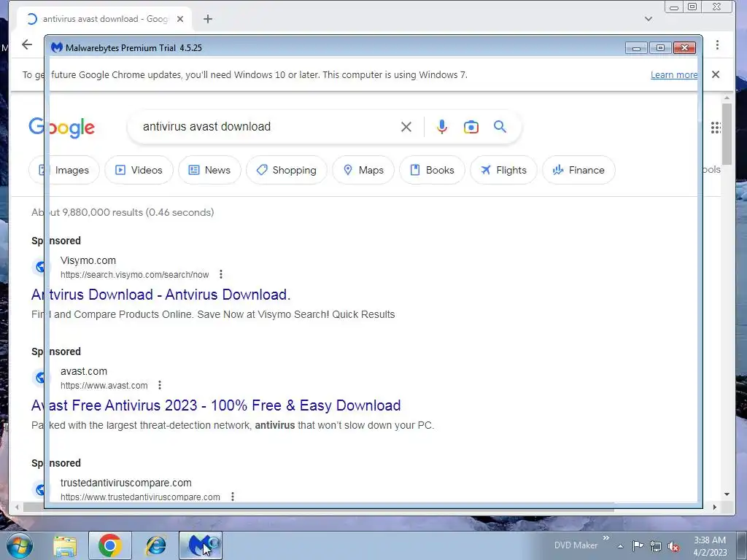Click the trustedantiviruscompare.com site name
The height and width of the screenshot is (560, 747).
(x=125, y=483)
